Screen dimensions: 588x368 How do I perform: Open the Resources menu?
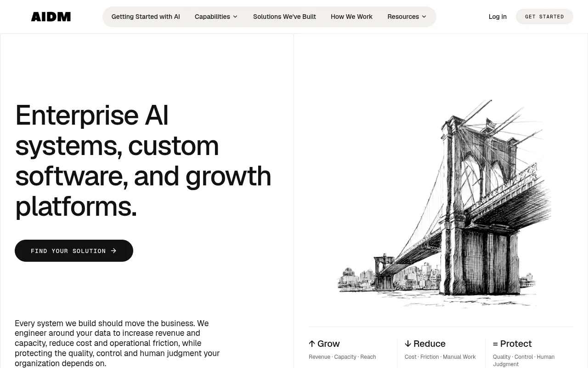(x=407, y=17)
